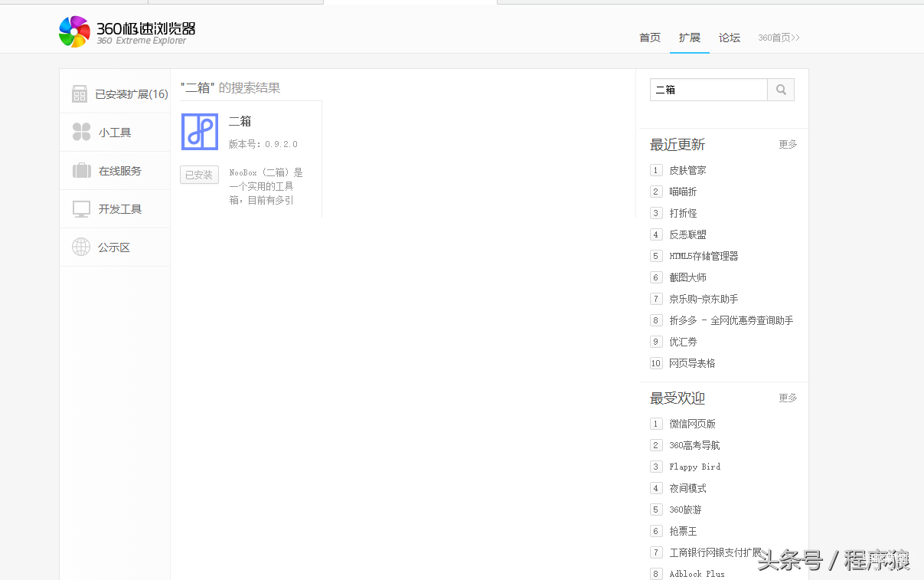Open 抢票王 extension link
This screenshot has height=580, width=924.
pos(683,531)
